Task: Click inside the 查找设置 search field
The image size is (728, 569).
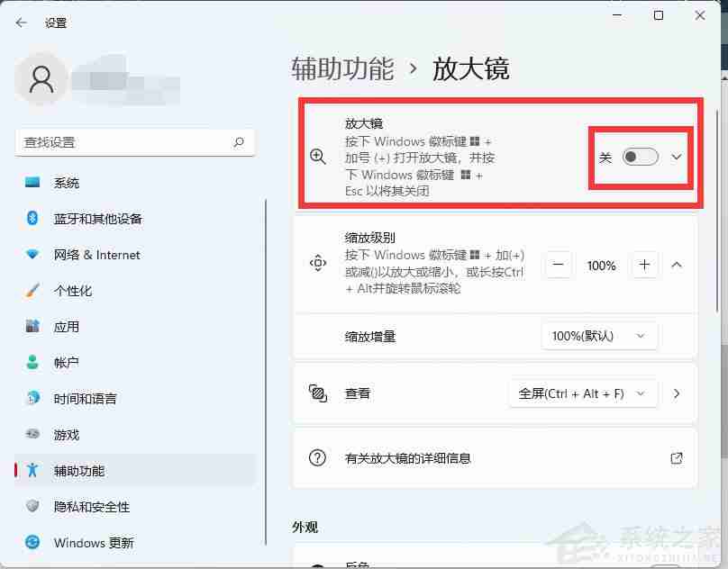Action: (x=135, y=142)
